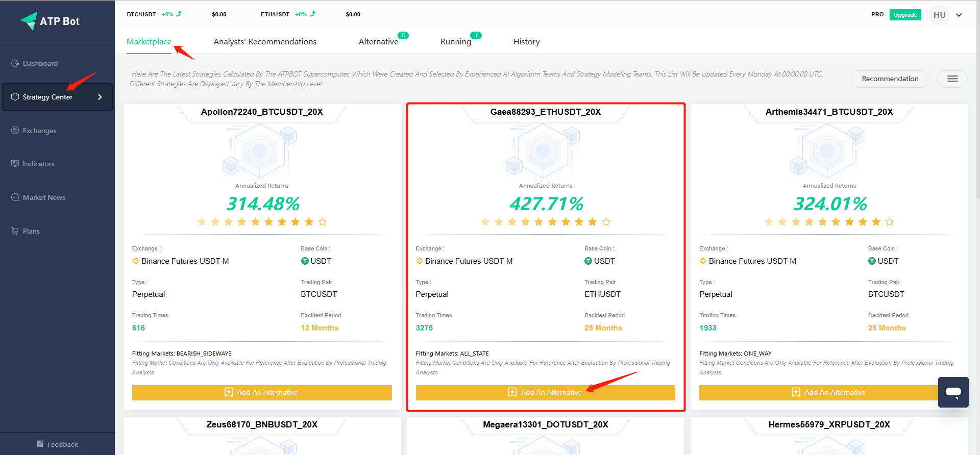
Task: Click the Running badge showing 1
Action: (x=476, y=35)
